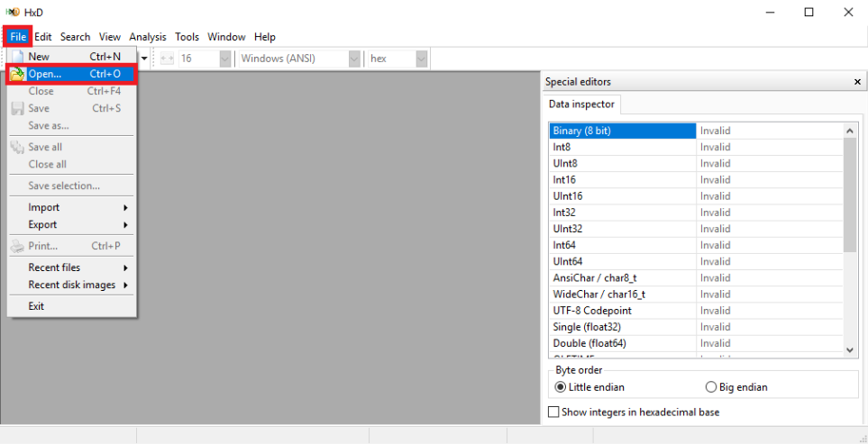Click the Save all icon
The width and height of the screenshot is (868, 444).
point(17,147)
